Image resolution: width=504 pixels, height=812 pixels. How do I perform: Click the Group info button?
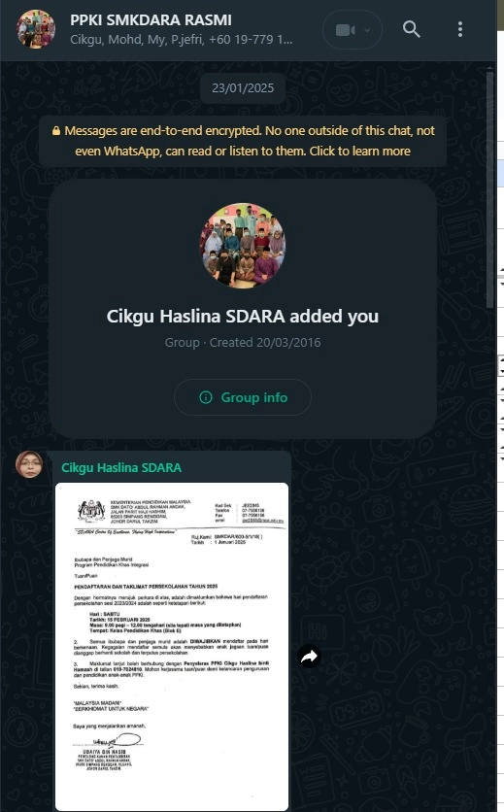click(x=243, y=397)
